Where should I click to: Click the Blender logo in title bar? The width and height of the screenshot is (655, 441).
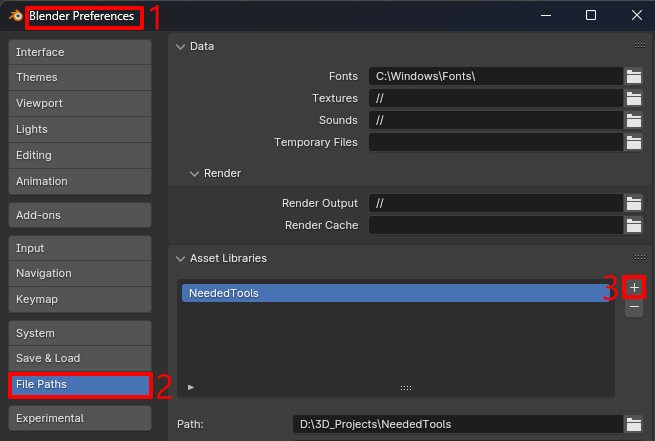coord(16,16)
